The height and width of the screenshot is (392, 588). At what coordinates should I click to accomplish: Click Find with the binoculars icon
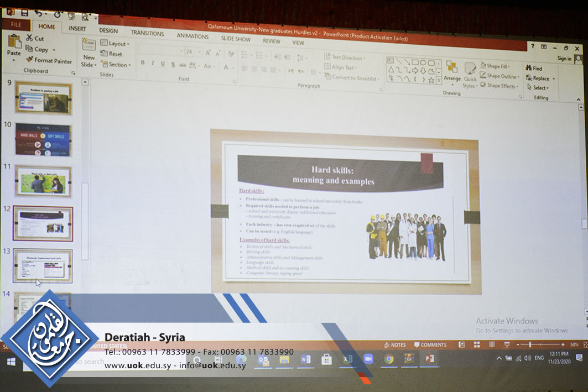tap(534, 68)
